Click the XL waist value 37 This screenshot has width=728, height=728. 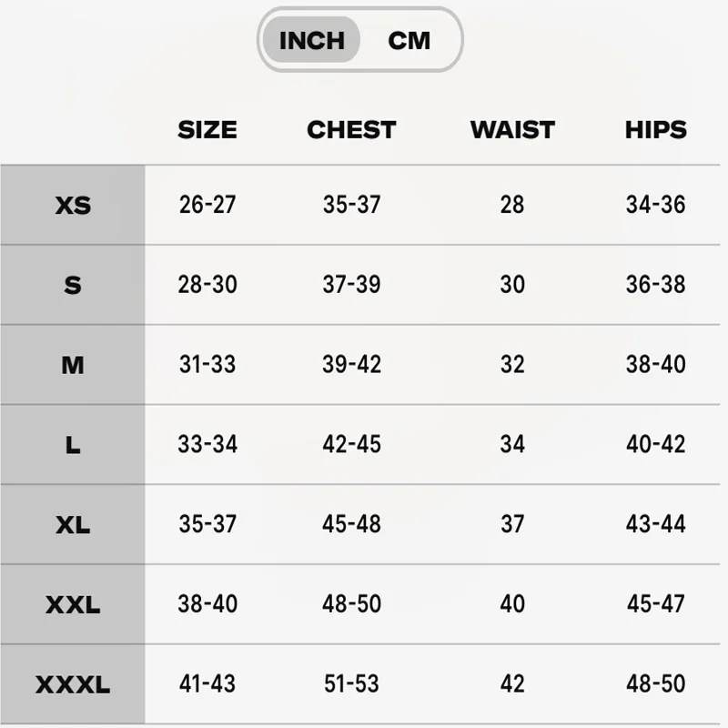tap(512, 525)
